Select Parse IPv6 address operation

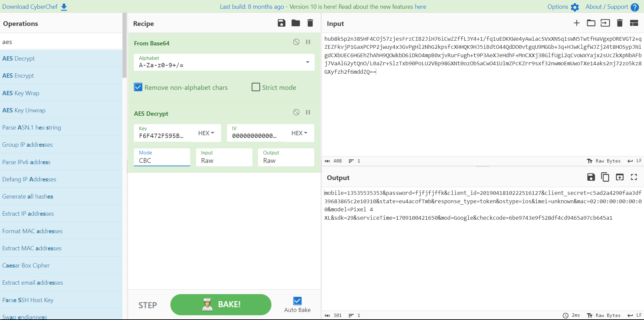click(61, 162)
